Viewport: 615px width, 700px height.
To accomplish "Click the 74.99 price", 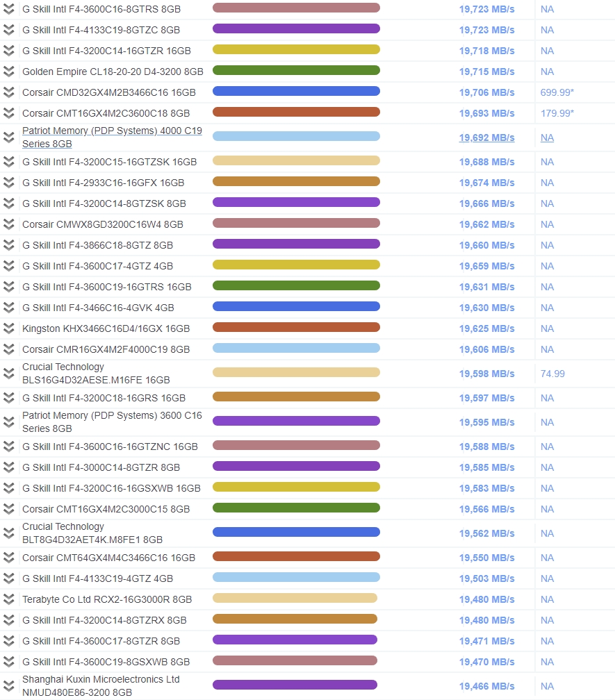I will pyautogui.click(x=552, y=374).
